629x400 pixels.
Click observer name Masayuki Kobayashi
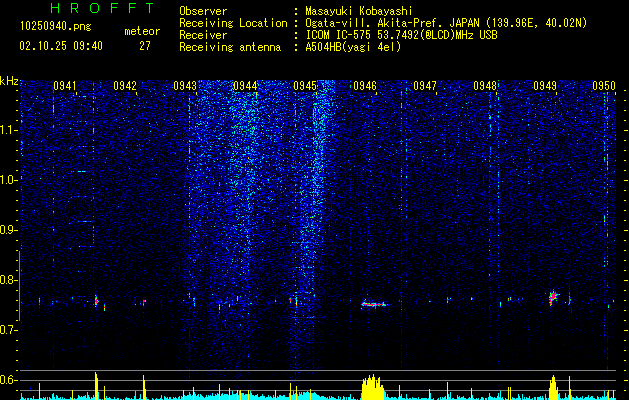coord(359,11)
